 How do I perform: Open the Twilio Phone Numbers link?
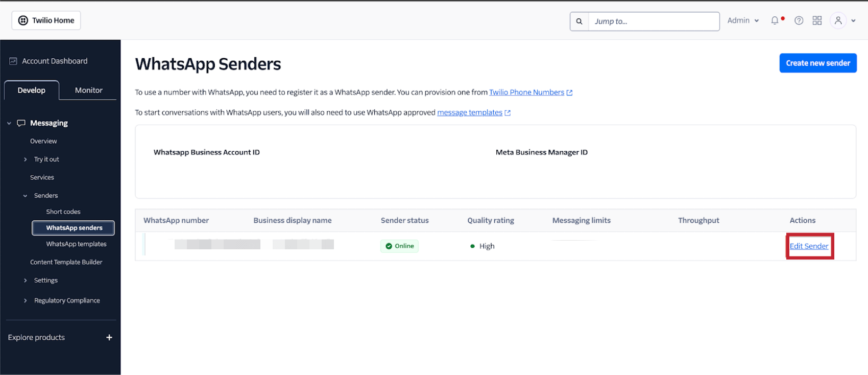[526, 92]
